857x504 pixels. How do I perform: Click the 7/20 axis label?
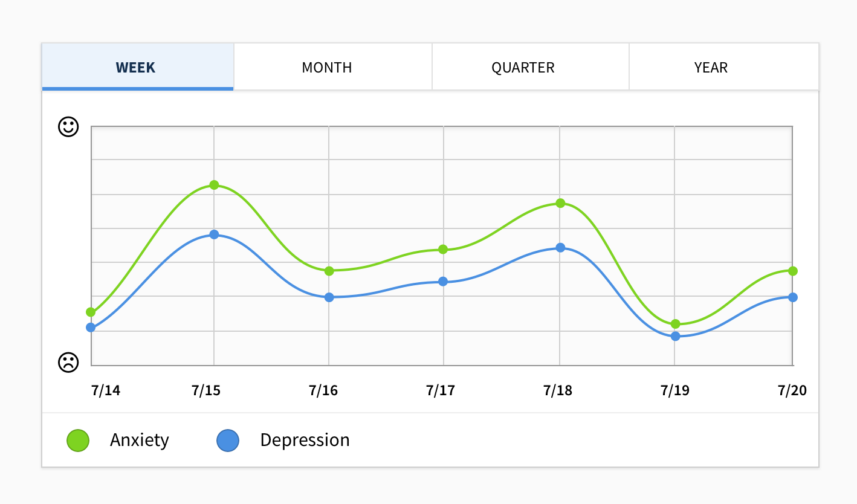point(792,390)
